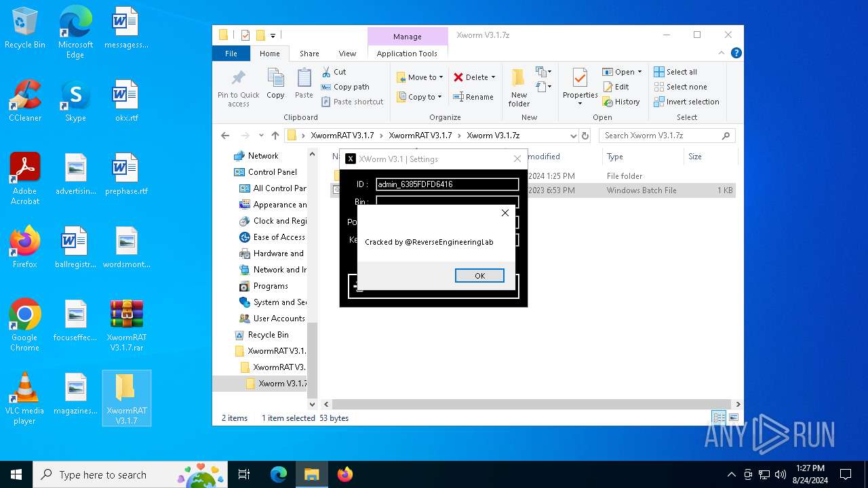Click the Quick Access properties checkmark icon
This screenshot has height=488, width=868.
click(x=245, y=35)
